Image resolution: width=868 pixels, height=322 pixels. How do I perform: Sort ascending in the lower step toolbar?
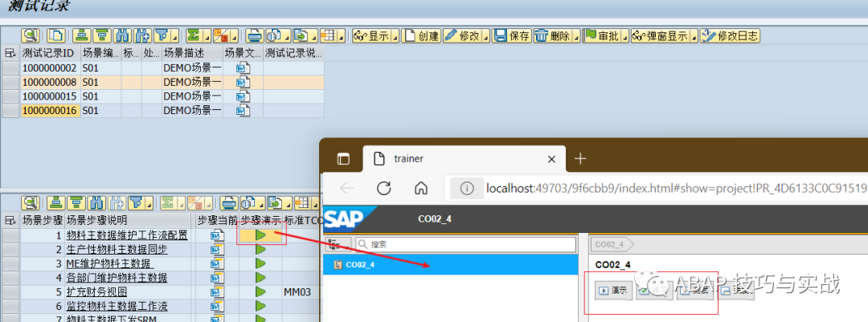pos(56,202)
